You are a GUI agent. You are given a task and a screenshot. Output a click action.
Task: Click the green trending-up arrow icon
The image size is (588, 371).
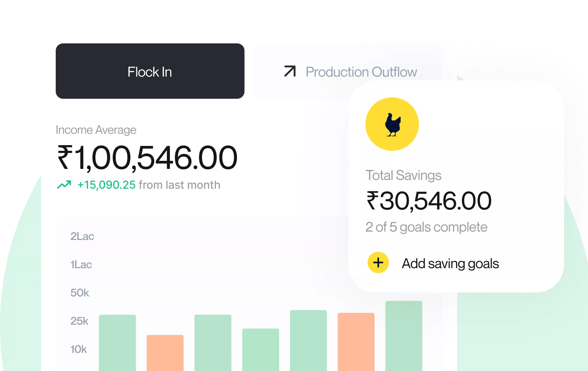(64, 185)
